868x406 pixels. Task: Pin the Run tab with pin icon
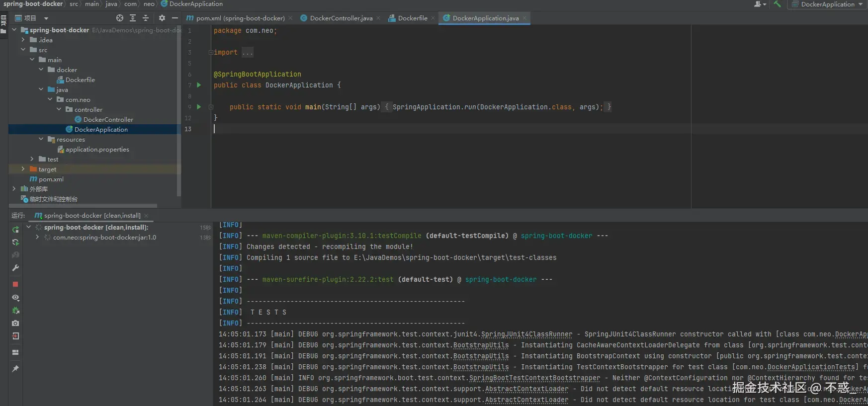point(15,369)
